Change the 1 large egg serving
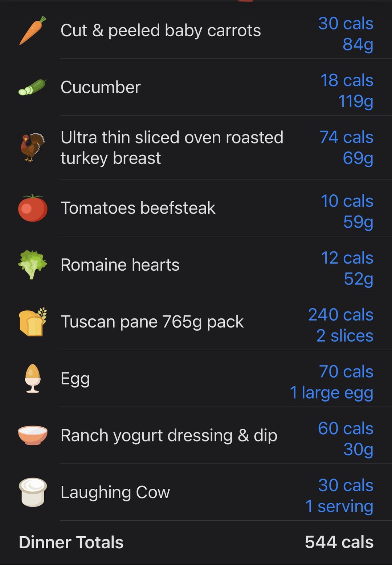Screen dimensions: 392x565 pos(331,382)
